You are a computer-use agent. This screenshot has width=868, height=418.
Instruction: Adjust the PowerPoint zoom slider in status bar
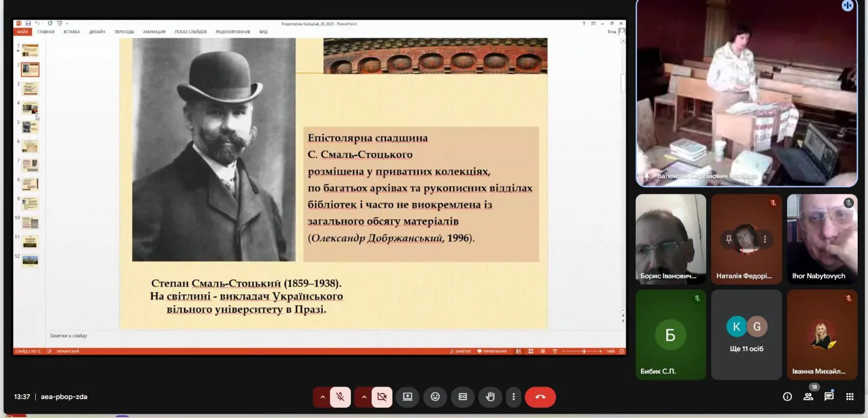584,351
